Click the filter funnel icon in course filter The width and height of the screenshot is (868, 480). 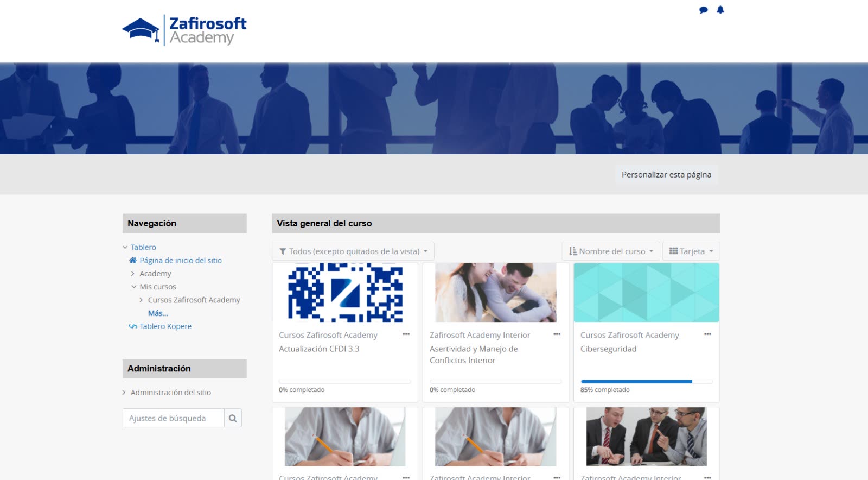(x=283, y=251)
